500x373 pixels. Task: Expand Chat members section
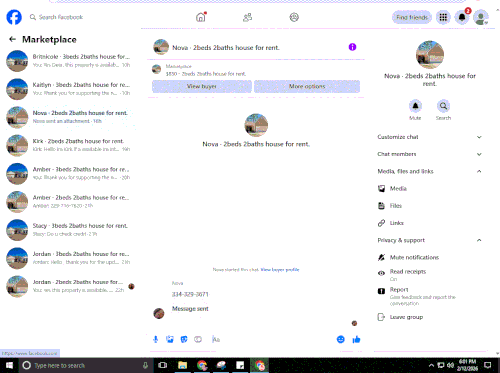(x=429, y=154)
